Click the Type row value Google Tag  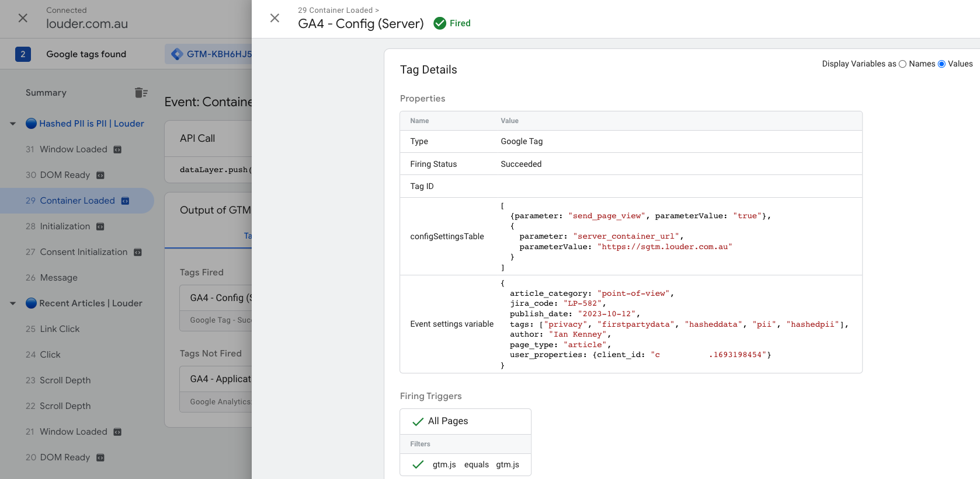pos(522,142)
